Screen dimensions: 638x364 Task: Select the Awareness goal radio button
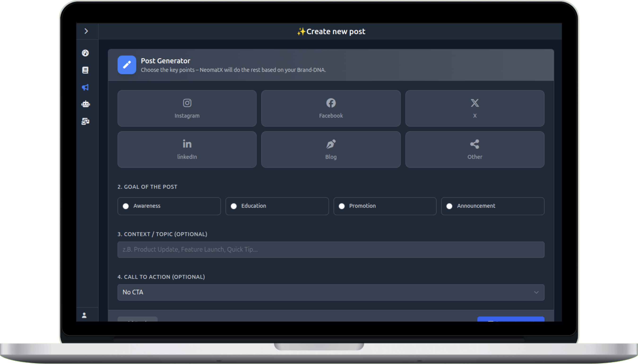tap(126, 206)
